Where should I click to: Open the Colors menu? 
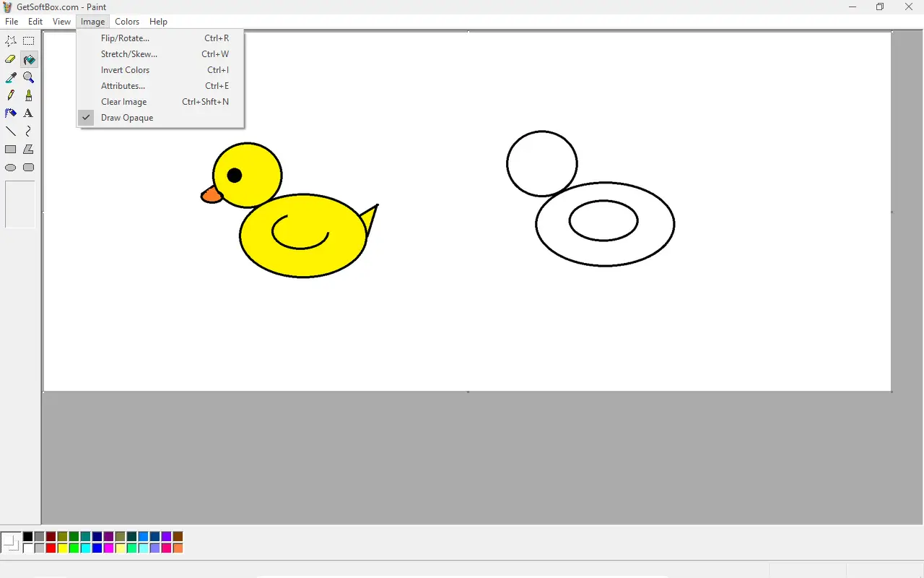click(x=127, y=22)
